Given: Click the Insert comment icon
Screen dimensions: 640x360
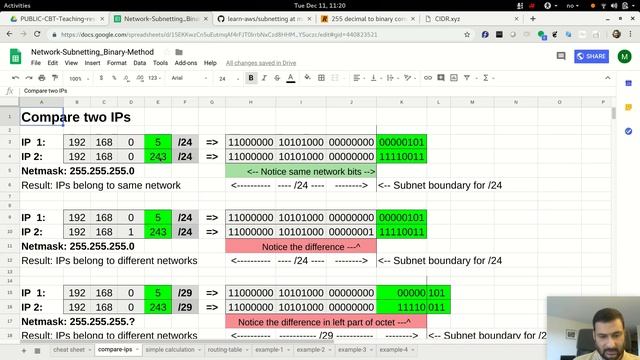Looking at the screenshot, I should [x=441, y=78].
